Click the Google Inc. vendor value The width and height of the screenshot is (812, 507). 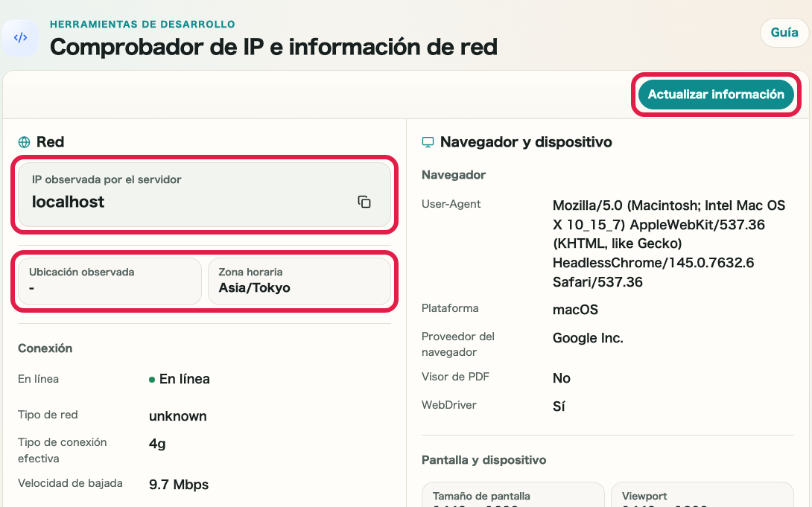(588, 338)
